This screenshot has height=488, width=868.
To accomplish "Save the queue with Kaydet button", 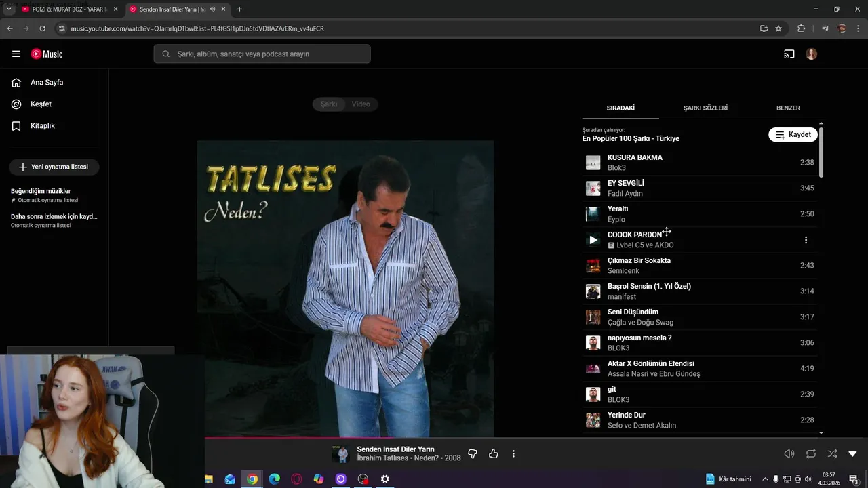I will (x=793, y=135).
